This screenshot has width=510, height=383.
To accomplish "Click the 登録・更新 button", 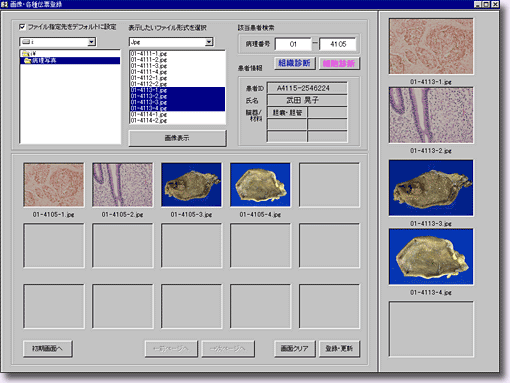I will tap(339, 349).
